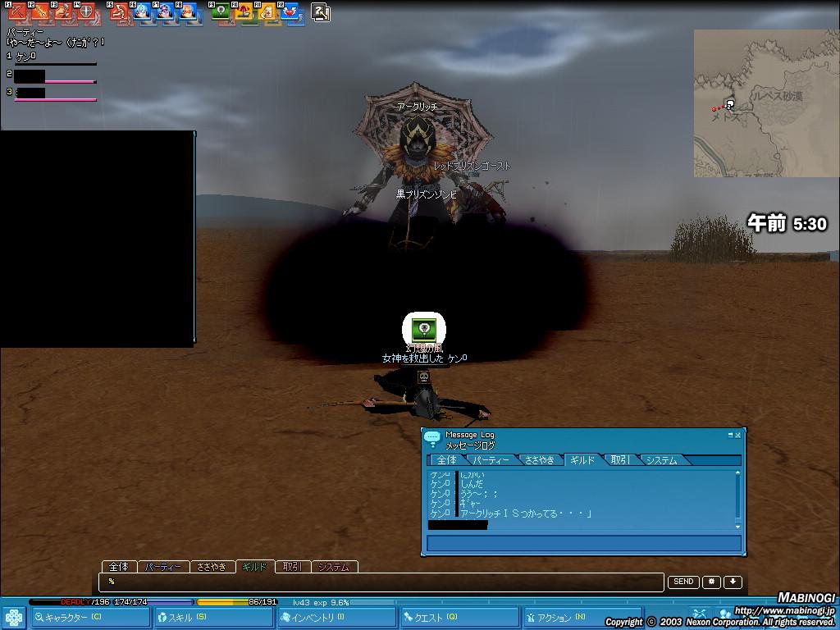Cast the F8 firebolt magic skill
Viewport: 840px width, 630px height.
pyautogui.click(x=188, y=11)
